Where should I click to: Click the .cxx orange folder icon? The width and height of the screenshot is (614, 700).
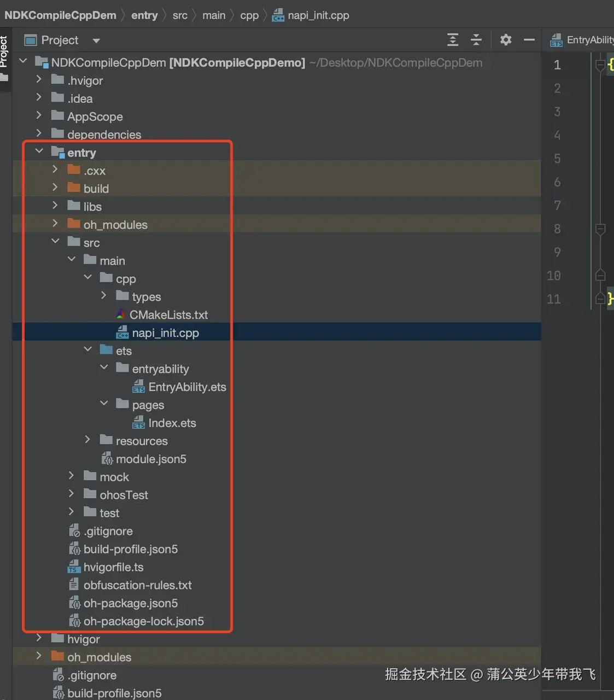(x=74, y=170)
